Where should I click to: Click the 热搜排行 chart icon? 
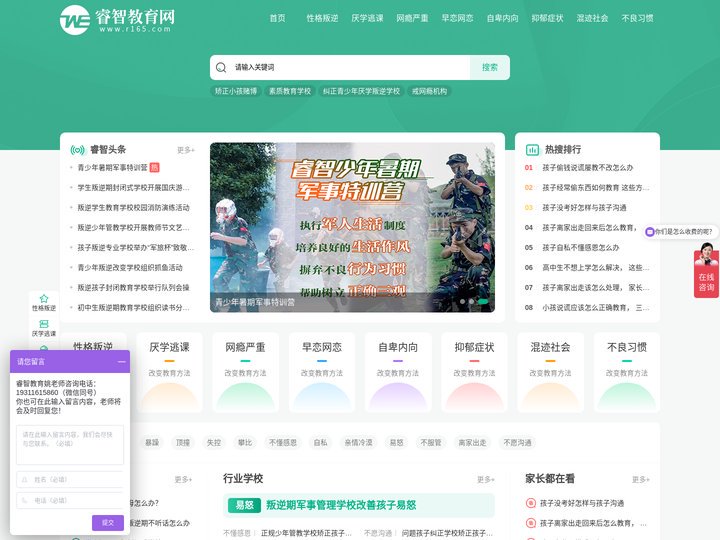(532, 150)
